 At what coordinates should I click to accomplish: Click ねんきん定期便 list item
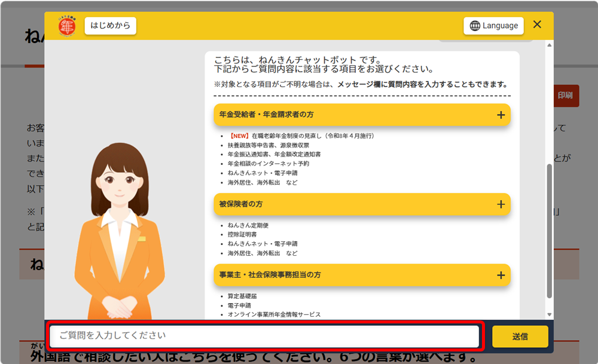248,225
